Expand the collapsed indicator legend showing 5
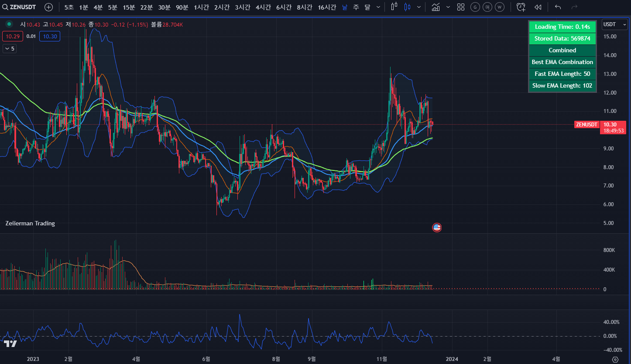631x364 pixels. tap(10, 49)
